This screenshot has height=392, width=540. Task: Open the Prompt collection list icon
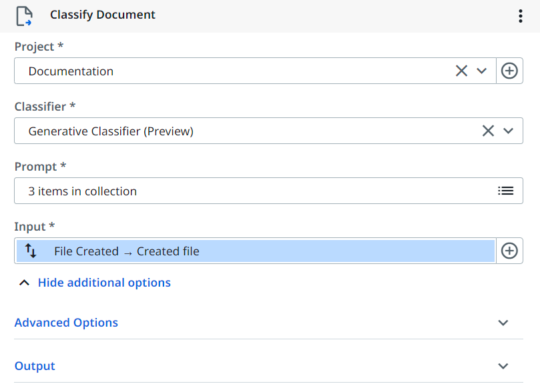coord(505,191)
